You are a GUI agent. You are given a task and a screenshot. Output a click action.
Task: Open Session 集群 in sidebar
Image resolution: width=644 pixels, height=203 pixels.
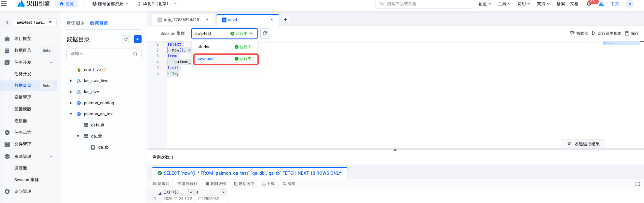point(26,180)
